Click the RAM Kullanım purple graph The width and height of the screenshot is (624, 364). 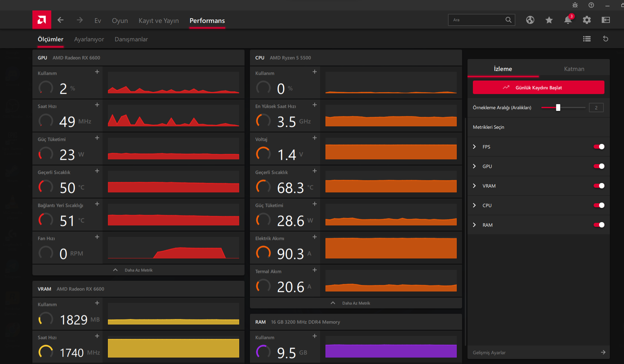(x=391, y=347)
